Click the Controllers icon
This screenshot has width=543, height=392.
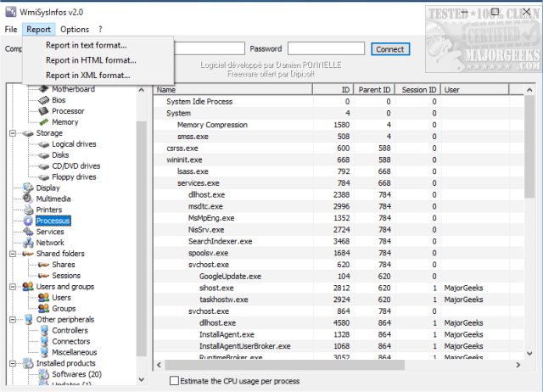pos(43,331)
